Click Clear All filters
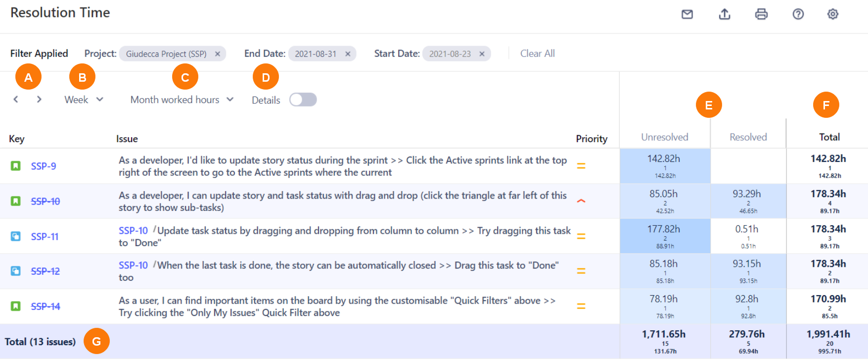Viewport: 868px width, 361px height. coord(537,53)
